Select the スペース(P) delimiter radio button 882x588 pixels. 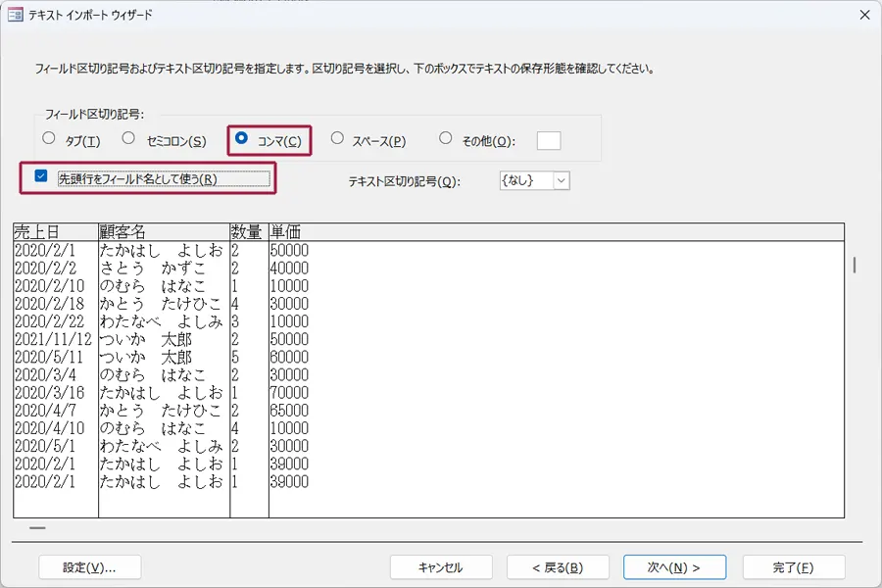click(338, 139)
